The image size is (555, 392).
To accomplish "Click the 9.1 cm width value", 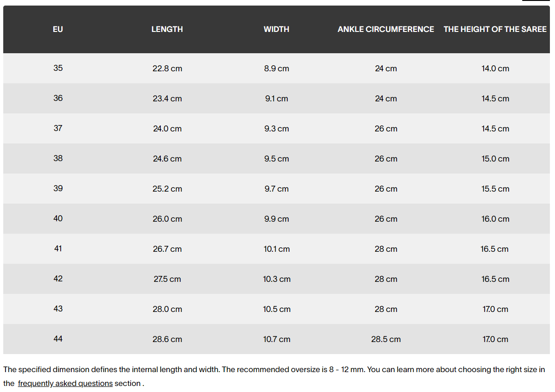I will tap(277, 99).
